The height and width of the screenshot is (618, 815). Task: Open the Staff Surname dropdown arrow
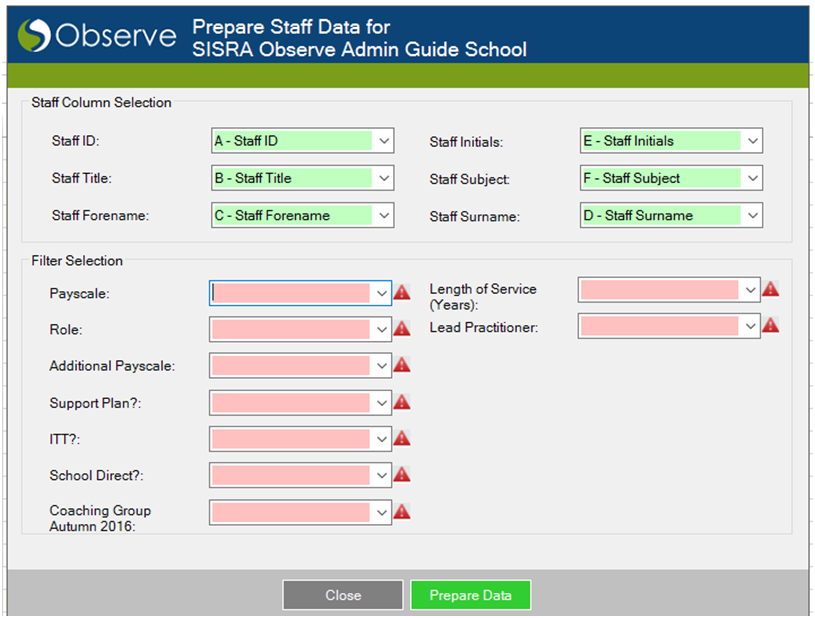pyautogui.click(x=753, y=216)
